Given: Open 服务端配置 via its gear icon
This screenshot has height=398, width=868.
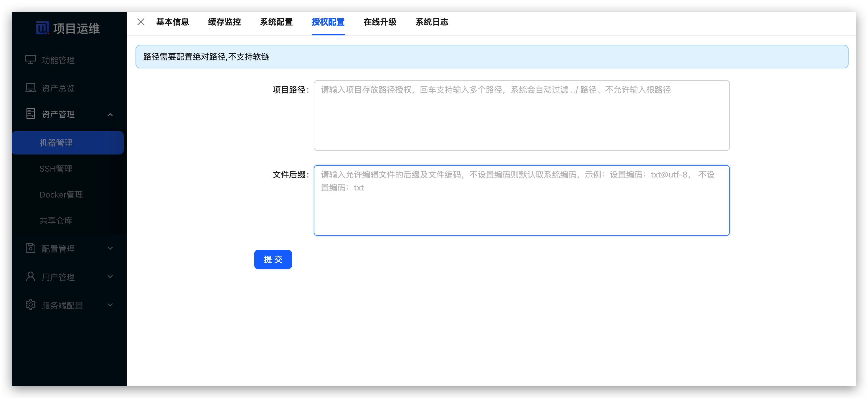Looking at the screenshot, I should (x=31, y=305).
